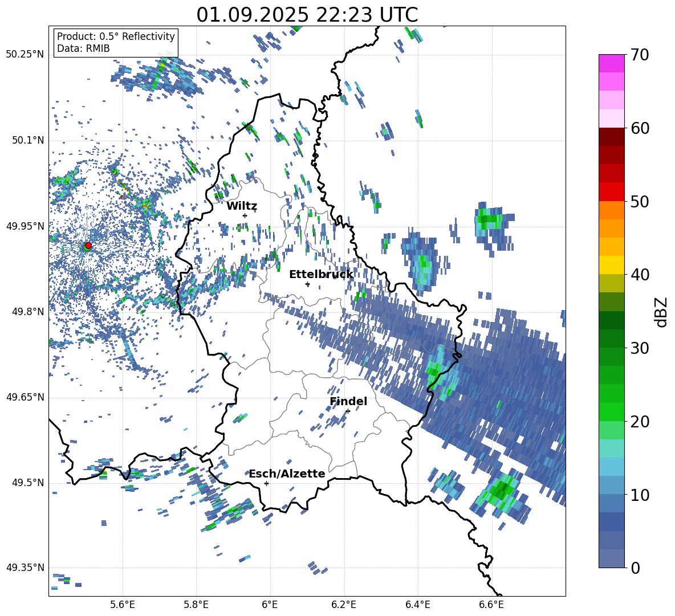Click the colorbar 40 tick label

tap(640, 275)
